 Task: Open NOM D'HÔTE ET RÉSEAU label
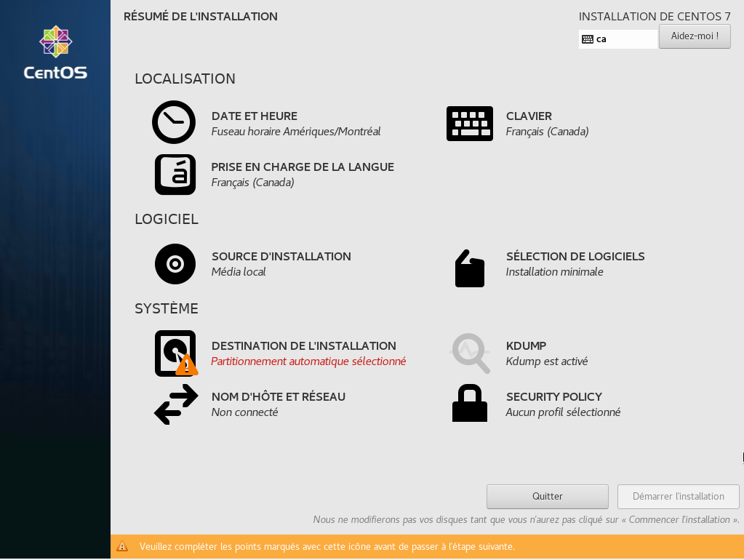coord(278,397)
